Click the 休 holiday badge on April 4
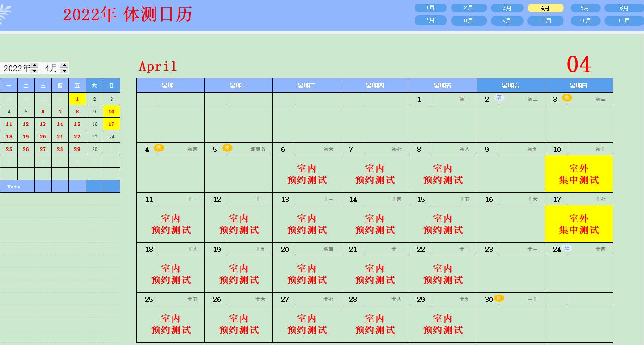 coord(159,148)
